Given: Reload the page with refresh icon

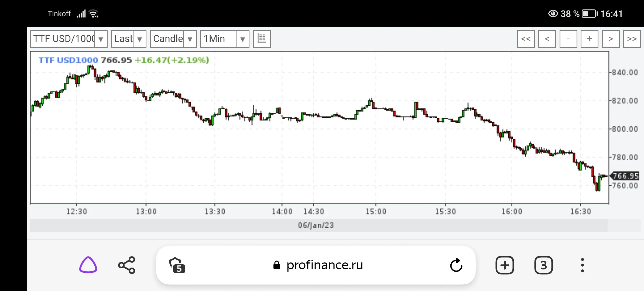Looking at the screenshot, I should [456, 265].
